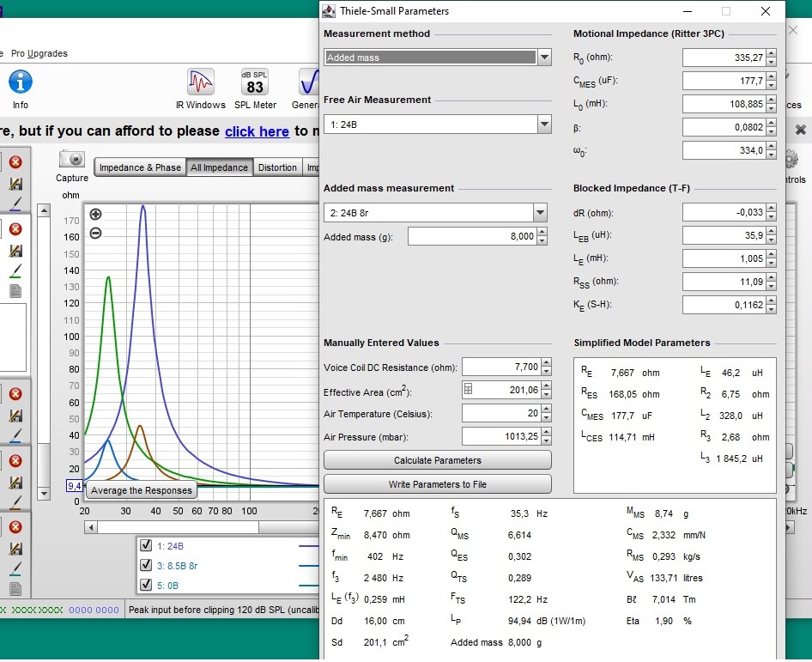The height and width of the screenshot is (662, 812).
Task: Open the IR Windows tool
Action: coord(201,82)
